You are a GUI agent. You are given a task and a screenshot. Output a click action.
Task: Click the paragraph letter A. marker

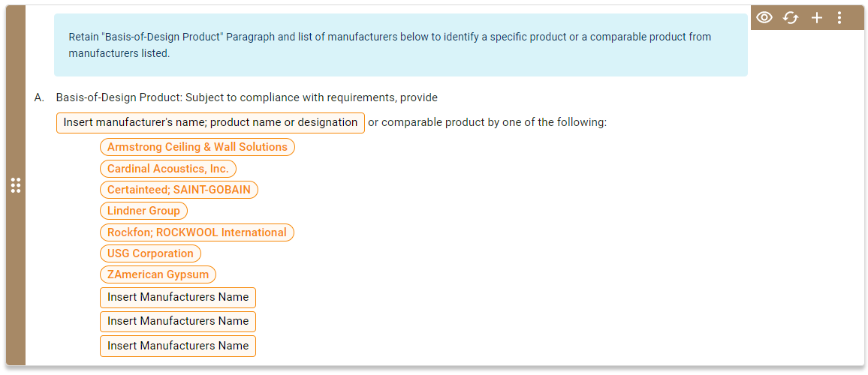39,97
